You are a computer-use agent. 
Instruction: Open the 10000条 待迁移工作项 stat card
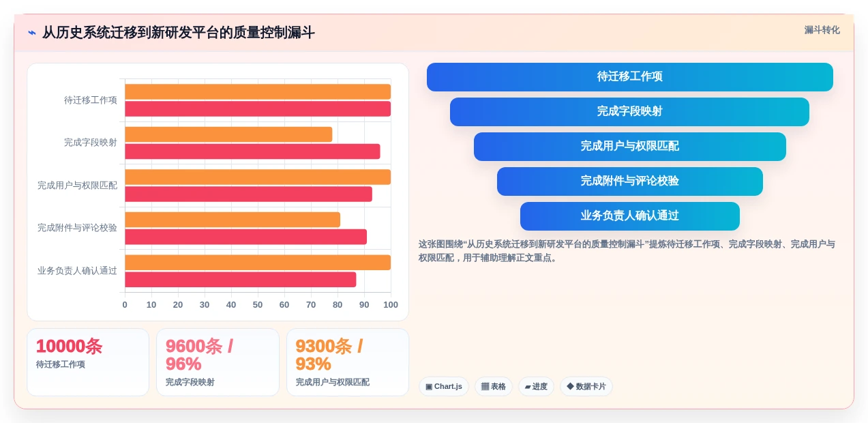pyautogui.click(x=88, y=362)
